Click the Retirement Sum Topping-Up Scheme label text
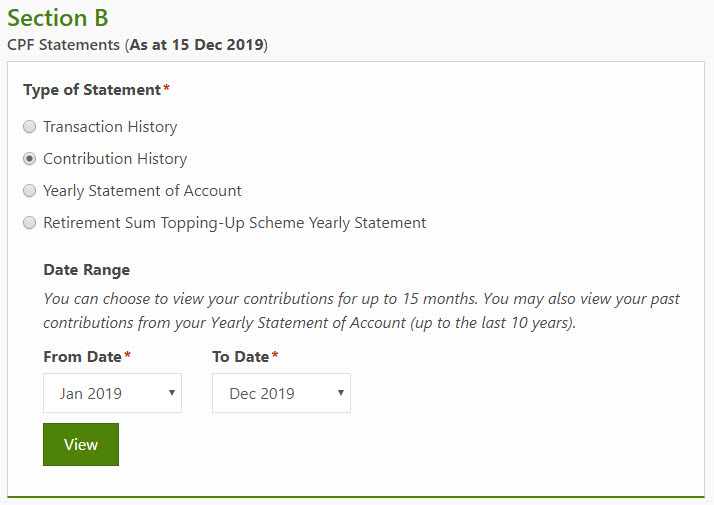Screen dimensions: 714x505 235,223
